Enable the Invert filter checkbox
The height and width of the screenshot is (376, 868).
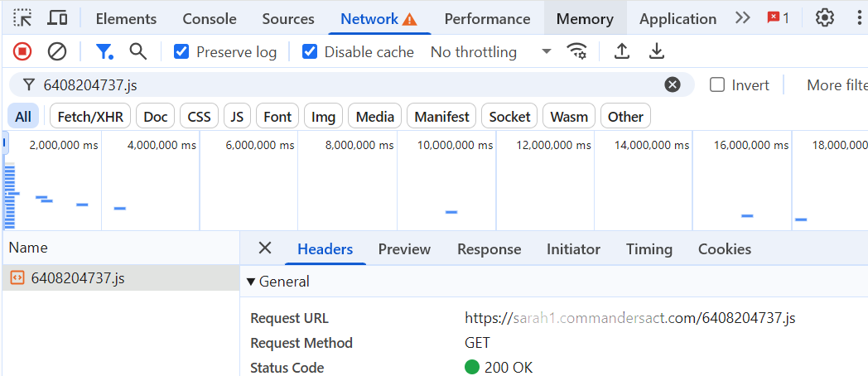pos(717,84)
